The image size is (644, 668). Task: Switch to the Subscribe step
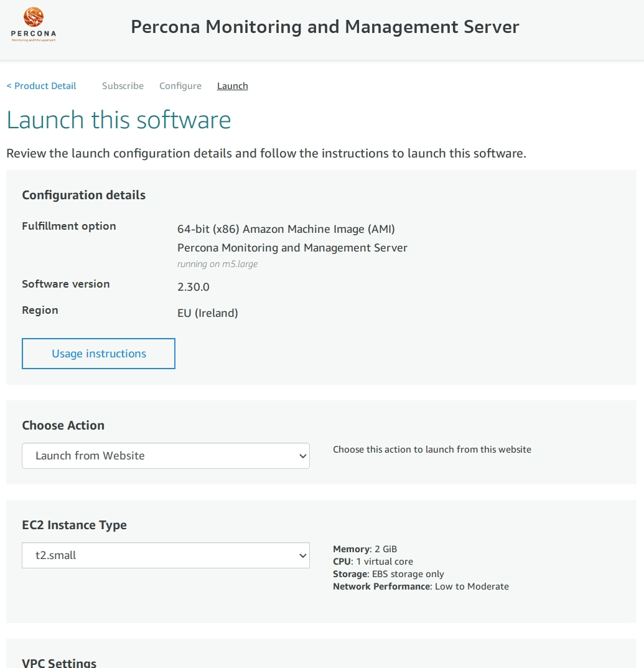[123, 86]
